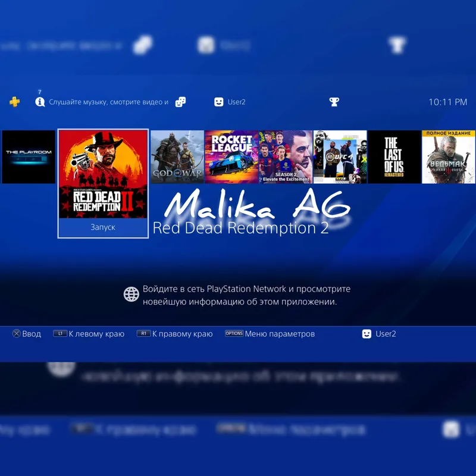Open the User2 profile icon in top bar
The width and height of the screenshot is (476, 476).
pyautogui.click(x=218, y=102)
